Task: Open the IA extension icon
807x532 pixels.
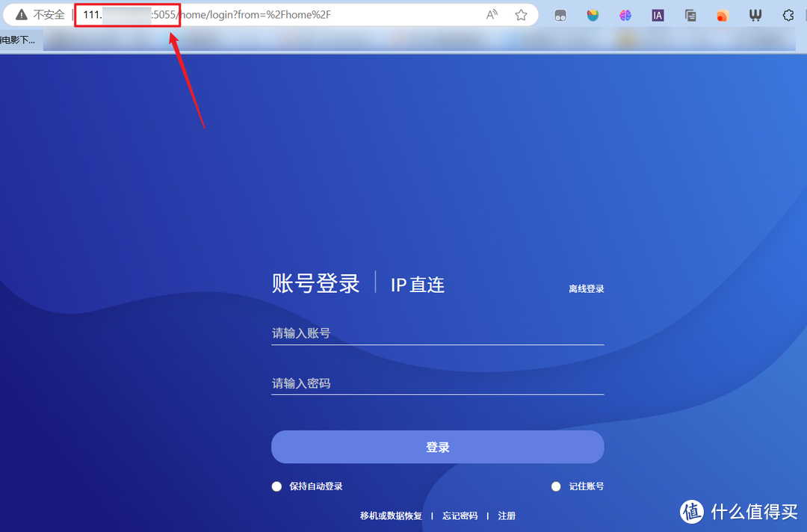Action: (658, 14)
